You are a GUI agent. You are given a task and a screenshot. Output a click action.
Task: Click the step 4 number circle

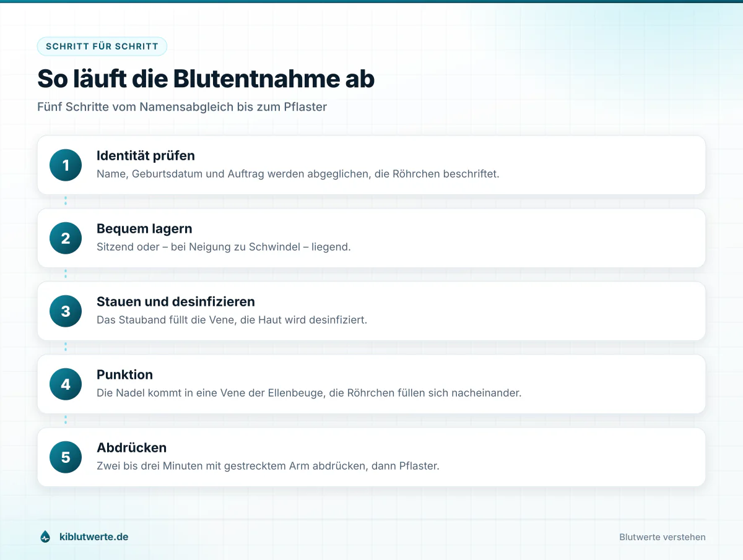pyautogui.click(x=66, y=384)
